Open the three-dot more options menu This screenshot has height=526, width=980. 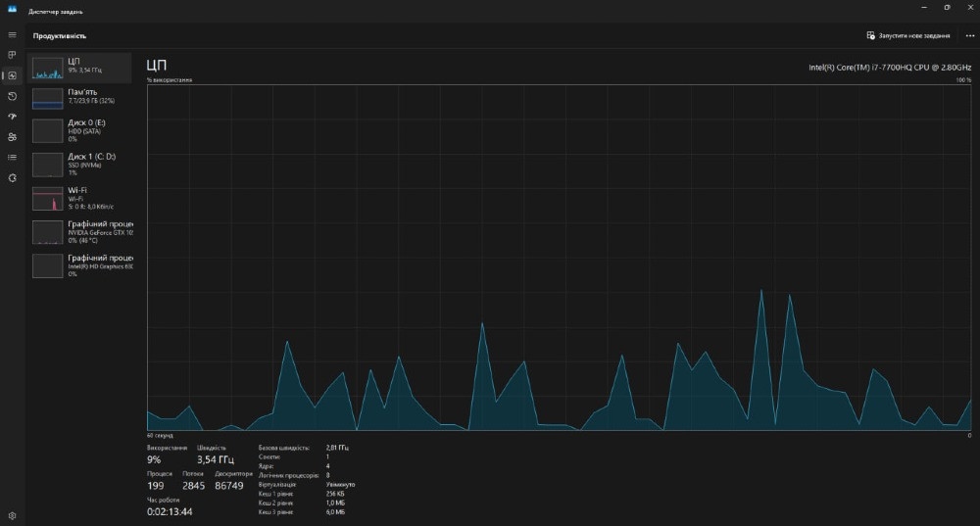click(x=969, y=35)
